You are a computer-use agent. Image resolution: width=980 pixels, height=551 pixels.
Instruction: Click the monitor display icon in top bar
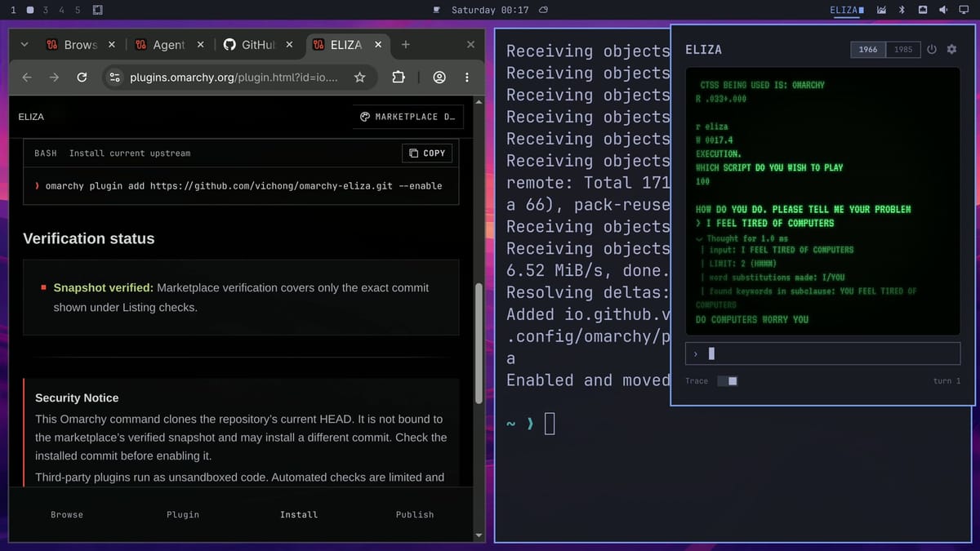tap(964, 10)
